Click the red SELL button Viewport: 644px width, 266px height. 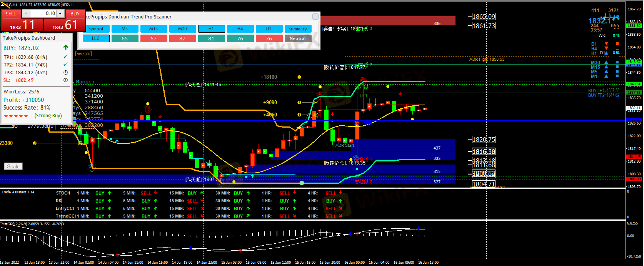11,13
